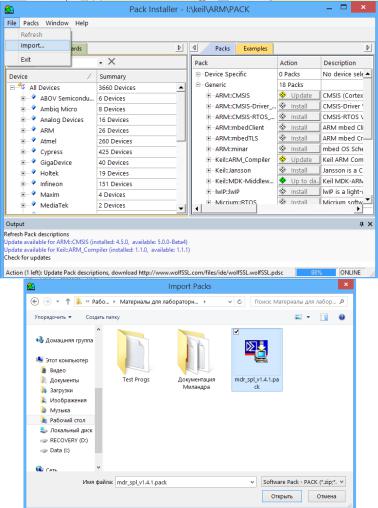Image resolution: width=378 pixels, height=508 pixels.
Task: Open the Упорядочить dropdown
Action: pos(53,317)
